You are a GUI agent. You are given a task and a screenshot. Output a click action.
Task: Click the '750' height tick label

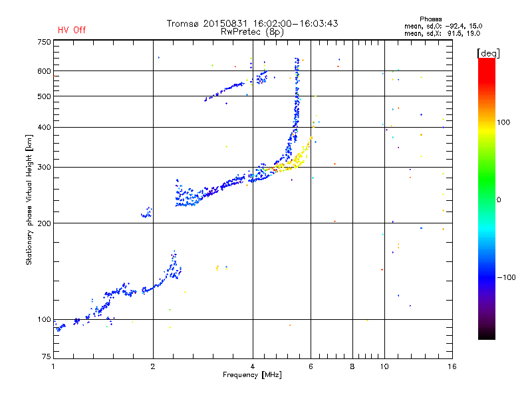(44, 42)
